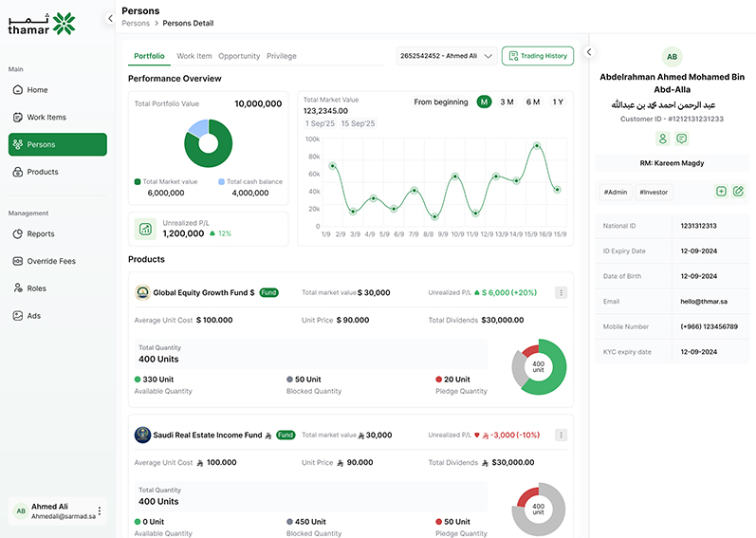Collapse the left sidebar with chevron

click(x=110, y=18)
